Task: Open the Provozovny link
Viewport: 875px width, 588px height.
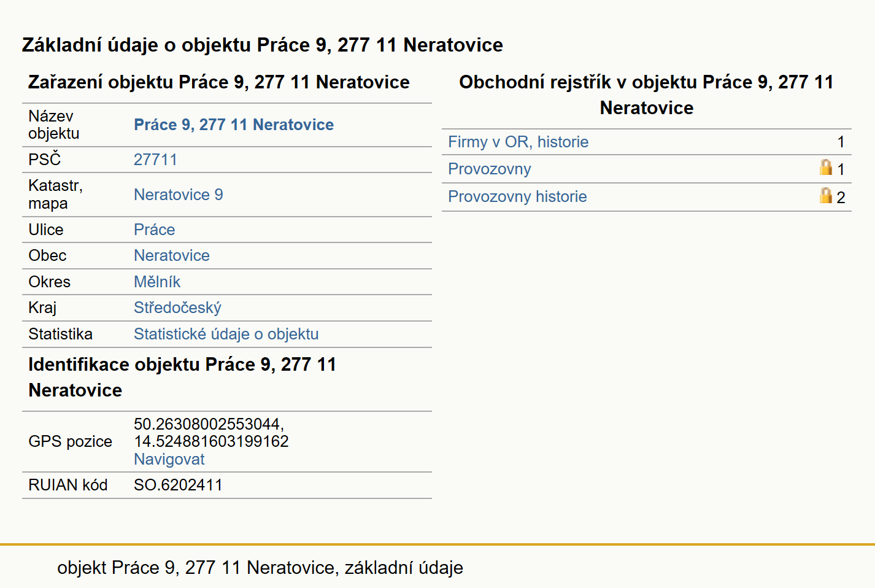Action: click(490, 169)
